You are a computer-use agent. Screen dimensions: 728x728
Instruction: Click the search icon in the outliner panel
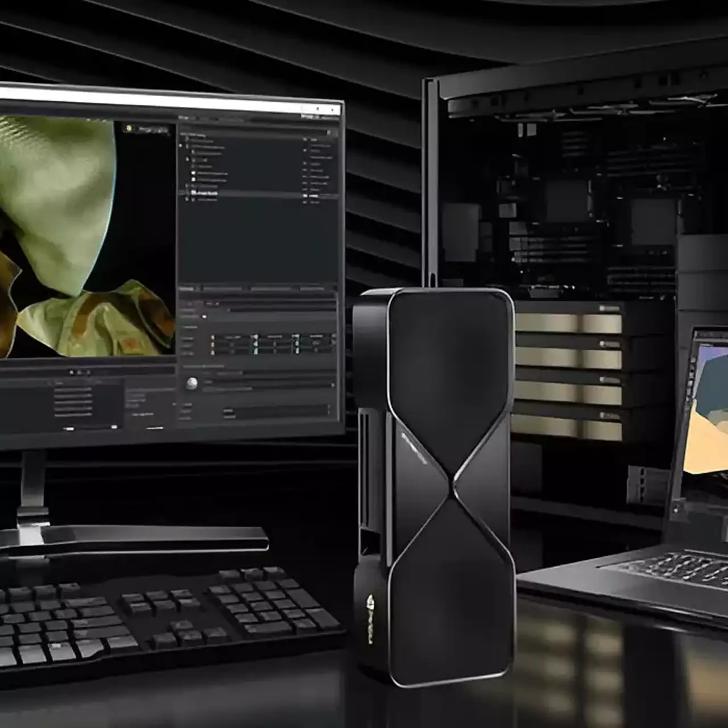point(328,133)
